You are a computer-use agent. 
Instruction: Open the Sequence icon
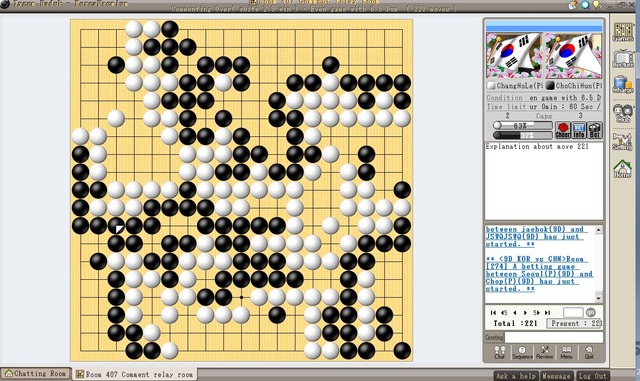click(x=522, y=352)
